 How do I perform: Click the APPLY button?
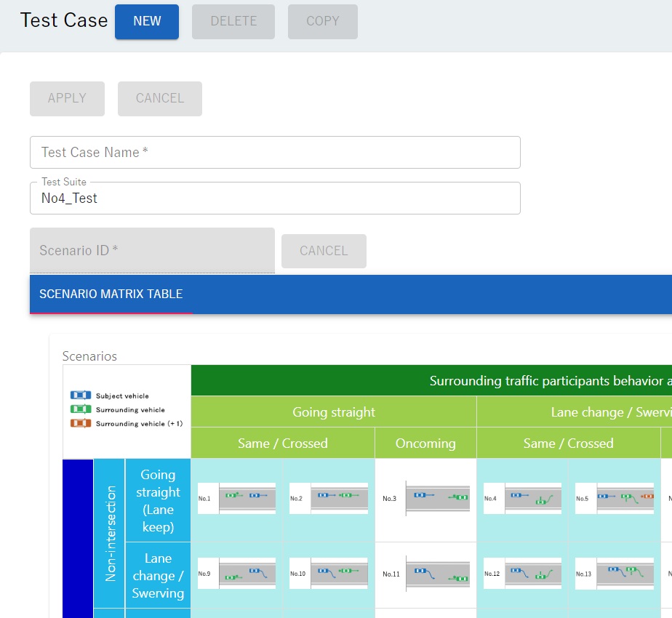coord(67,98)
